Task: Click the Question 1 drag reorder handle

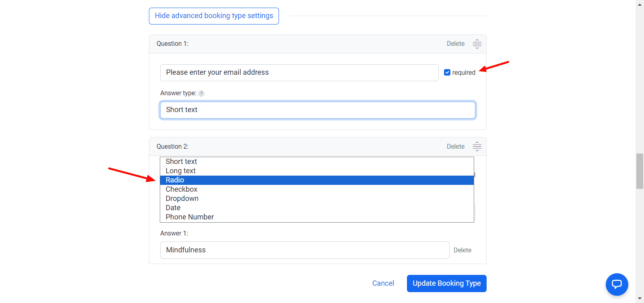Action: pos(477,44)
